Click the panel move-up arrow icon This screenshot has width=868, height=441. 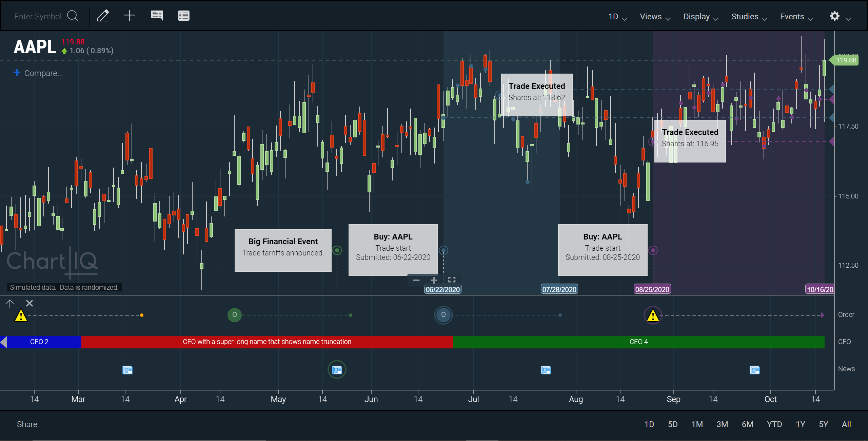10,303
